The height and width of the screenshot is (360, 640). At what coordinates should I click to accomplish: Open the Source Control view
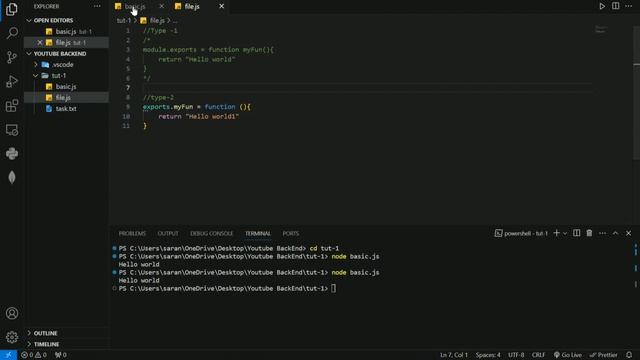tap(12, 57)
